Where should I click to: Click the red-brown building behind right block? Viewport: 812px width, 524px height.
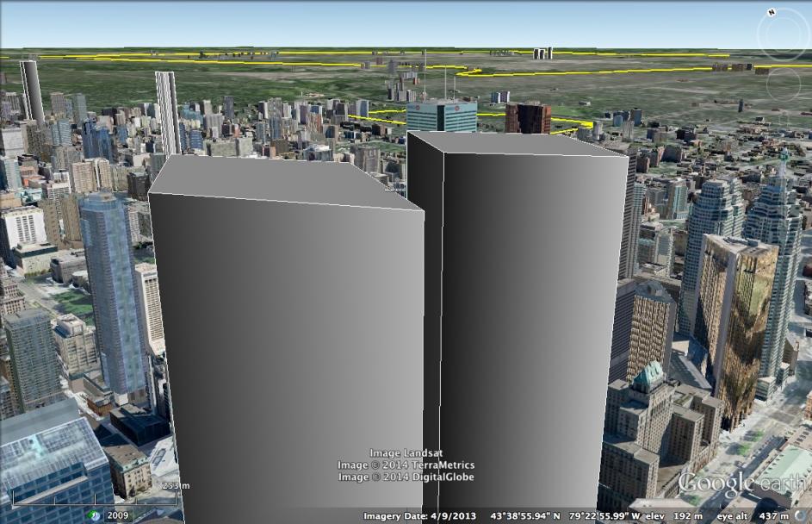pyautogui.click(x=528, y=118)
